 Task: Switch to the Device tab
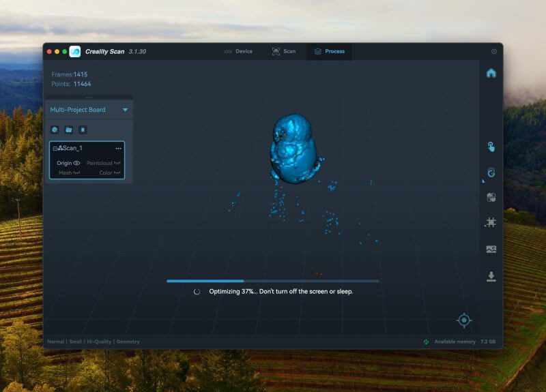tap(238, 51)
